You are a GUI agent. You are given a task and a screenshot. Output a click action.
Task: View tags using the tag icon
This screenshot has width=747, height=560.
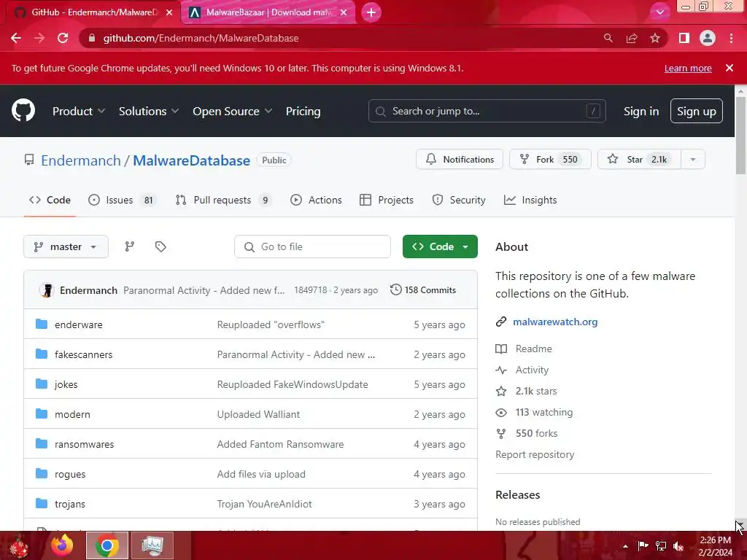coord(160,246)
